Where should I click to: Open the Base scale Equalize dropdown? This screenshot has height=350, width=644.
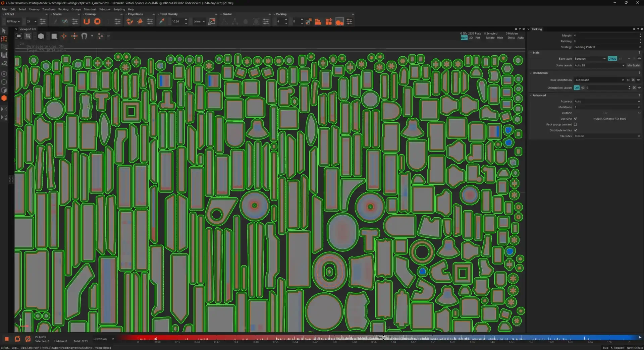point(590,59)
